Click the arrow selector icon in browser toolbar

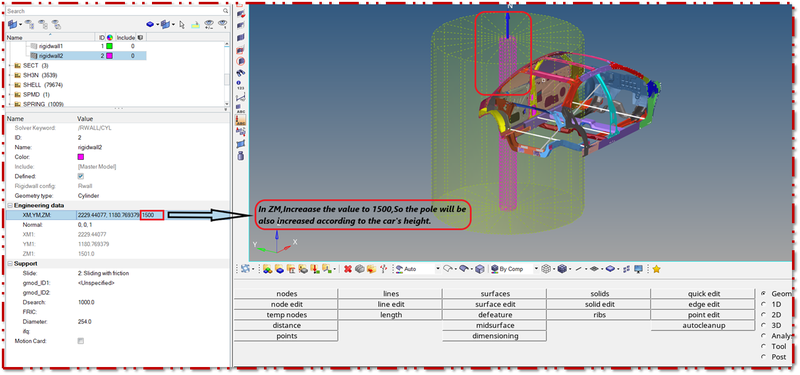click(182, 24)
